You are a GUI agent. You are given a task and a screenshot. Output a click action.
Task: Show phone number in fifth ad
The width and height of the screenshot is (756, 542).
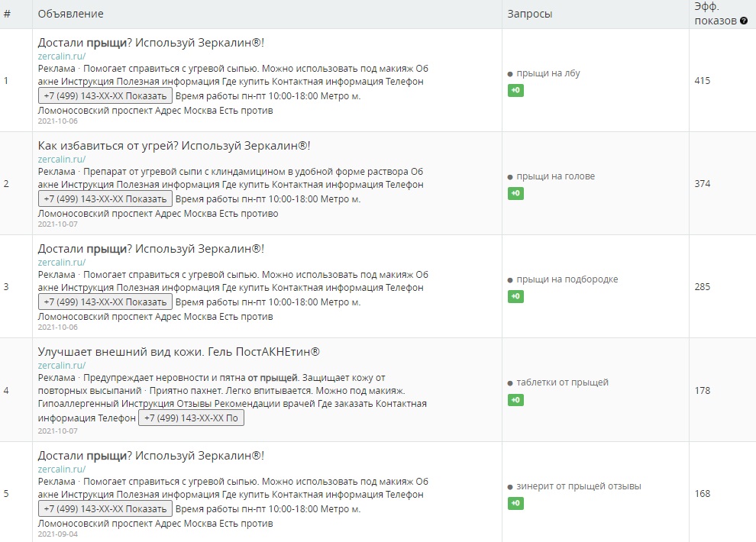coord(105,508)
